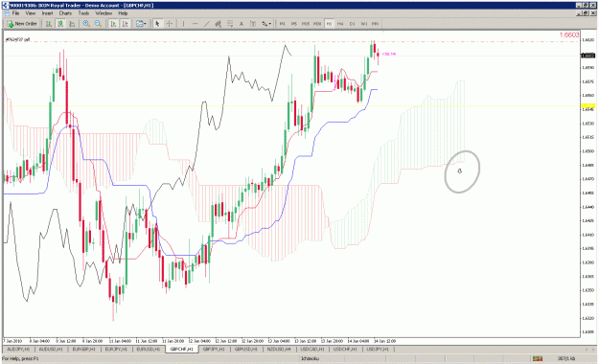The height and width of the screenshot is (364, 599).
Task: Select the horizontal line drawing tool
Action: coord(195,24)
